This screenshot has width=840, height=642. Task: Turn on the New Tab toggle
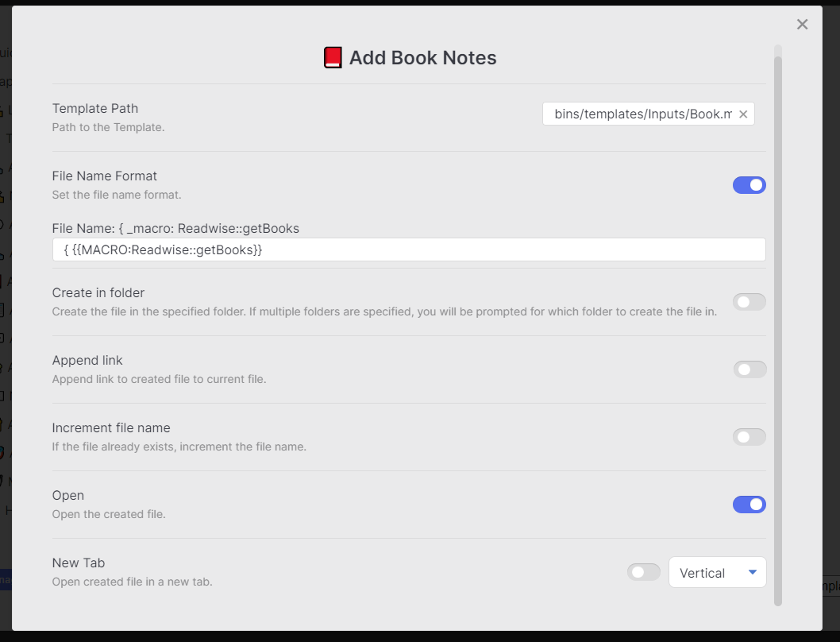click(x=643, y=572)
